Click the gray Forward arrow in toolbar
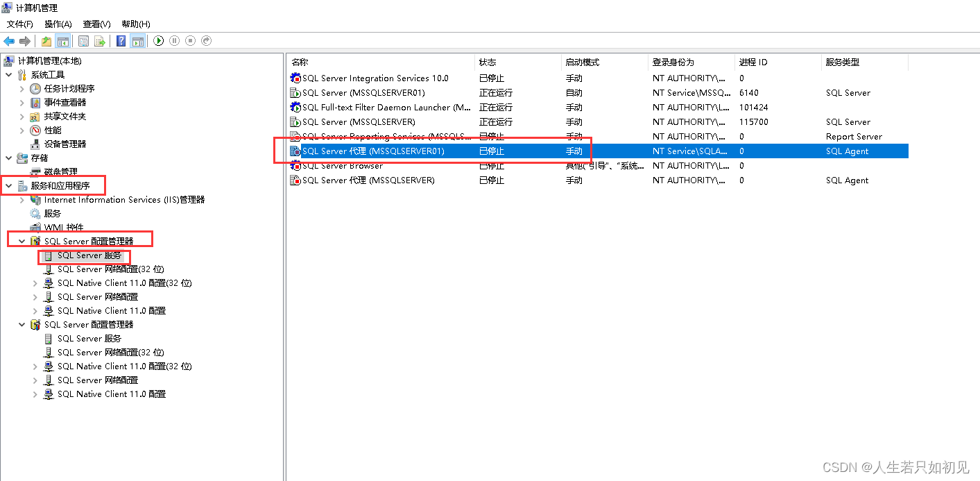The width and height of the screenshot is (980, 481). tap(25, 41)
